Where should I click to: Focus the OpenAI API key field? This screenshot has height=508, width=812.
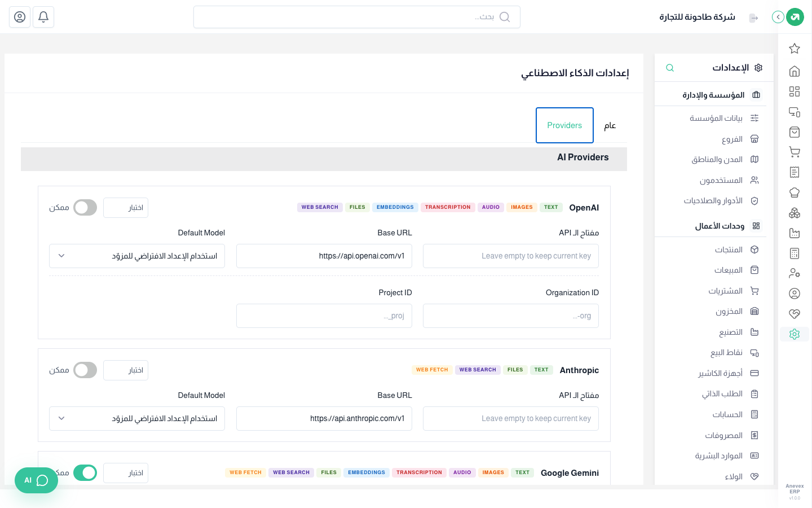pos(511,256)
